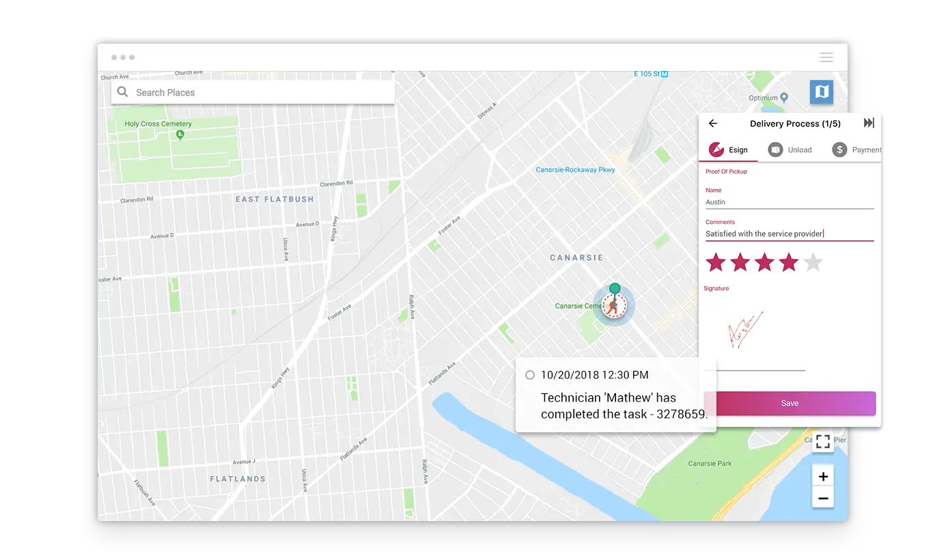This screenshot has width=933, height=560.
Task: Go back with the Delivery Process arrow
Action: click(x=713, y=124)
